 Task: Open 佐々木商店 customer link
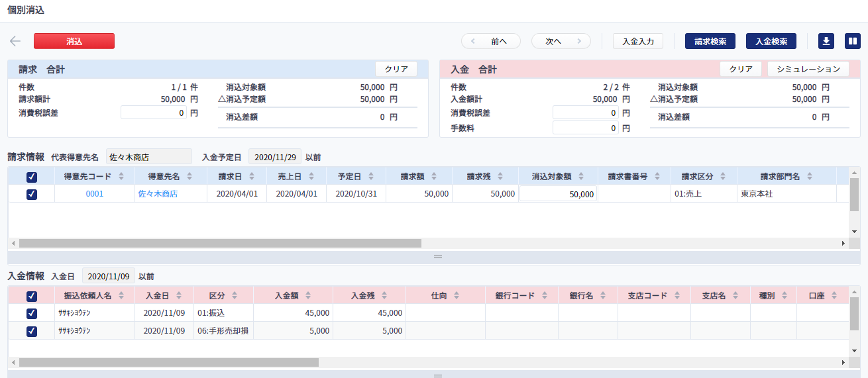[158, 194]
